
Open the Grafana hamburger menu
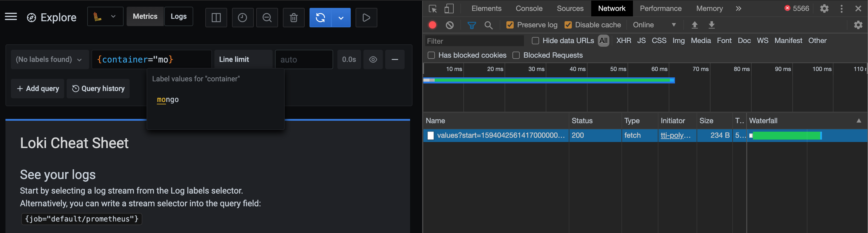pyautogui.click(x=11, y=17)
